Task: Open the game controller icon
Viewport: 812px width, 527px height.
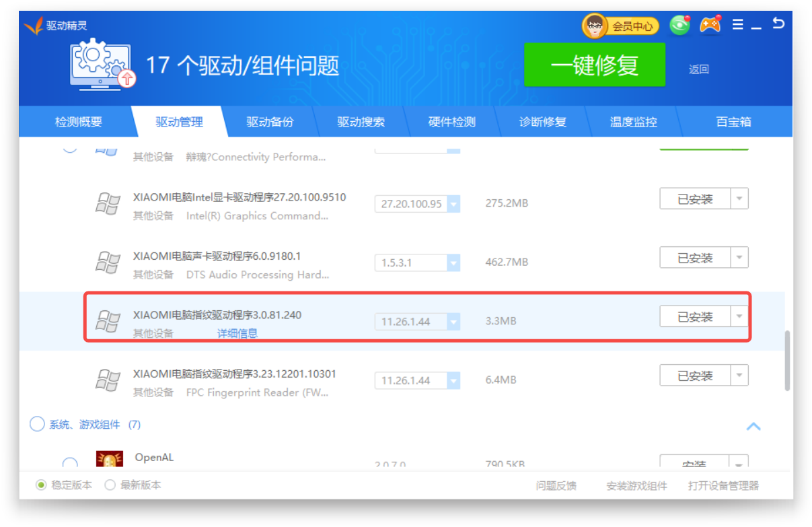Action: [x=710, y=25]
